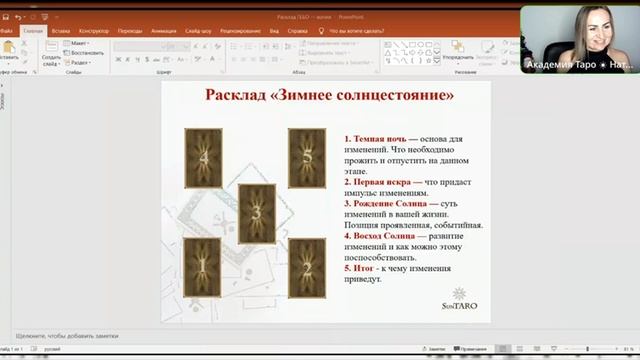Click the Создать слайд button
This screenshot has height=360, width=640.
[51, 53]
